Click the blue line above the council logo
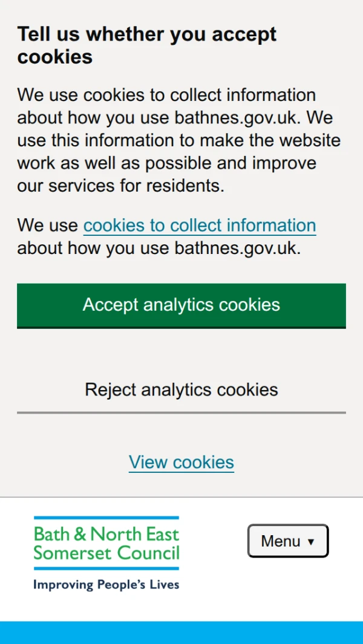The width and height of the screenshot is (363, 644). [106, 518]
